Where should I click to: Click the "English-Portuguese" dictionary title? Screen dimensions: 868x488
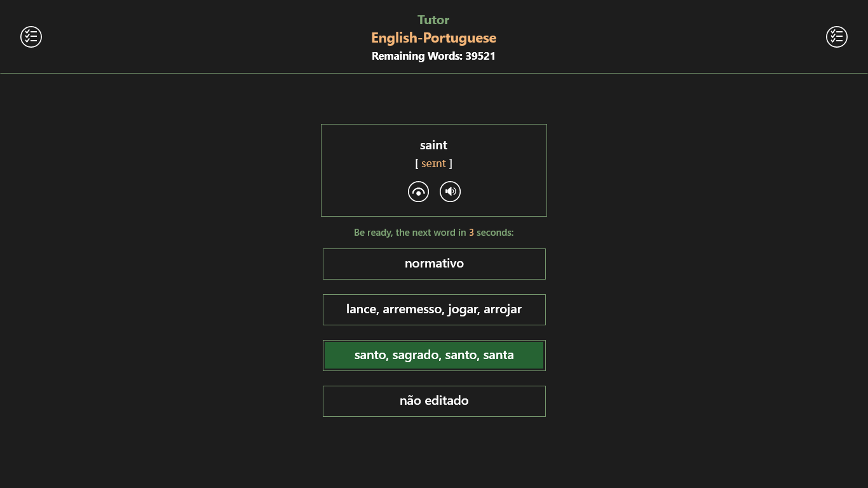[x=433, y=38]
